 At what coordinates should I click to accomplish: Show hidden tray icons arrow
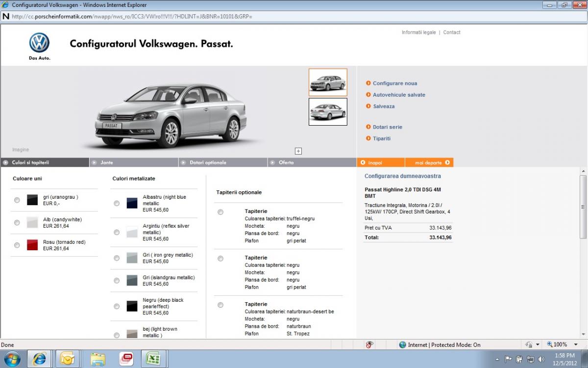(x=498, y=360)
